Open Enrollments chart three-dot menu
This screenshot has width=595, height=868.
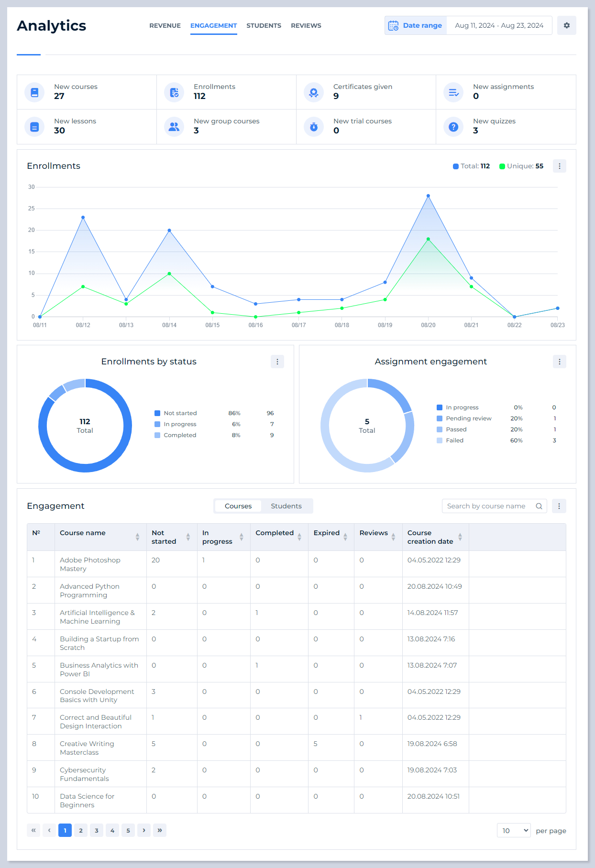tap(559, 166)
